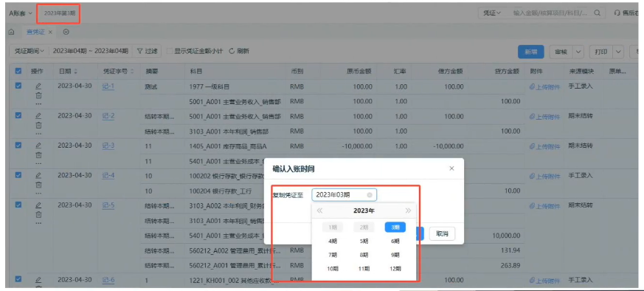Delete voucher 记-4 using its trash icon
This screenshot has width=644, height=291.
click(38, 184)
